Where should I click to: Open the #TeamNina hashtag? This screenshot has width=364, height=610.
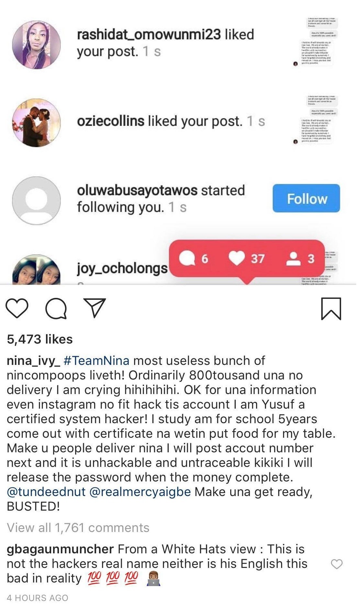tap(97, 360)
